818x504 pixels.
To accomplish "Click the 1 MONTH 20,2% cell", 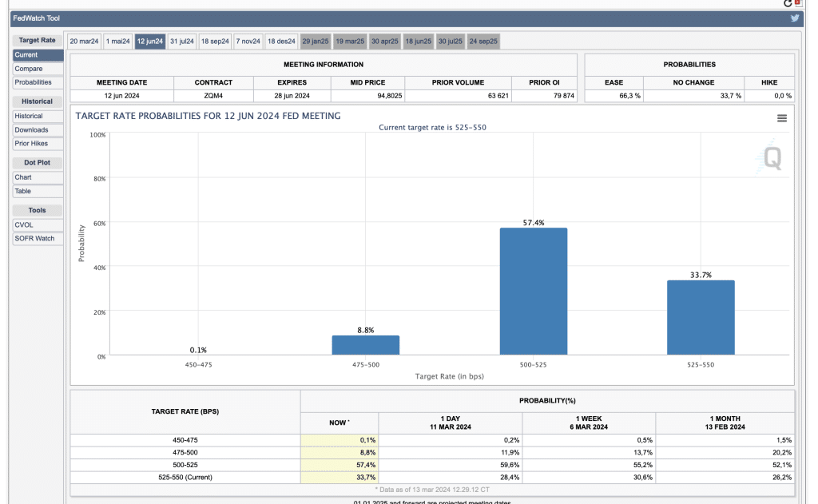I will pos(725,453).
